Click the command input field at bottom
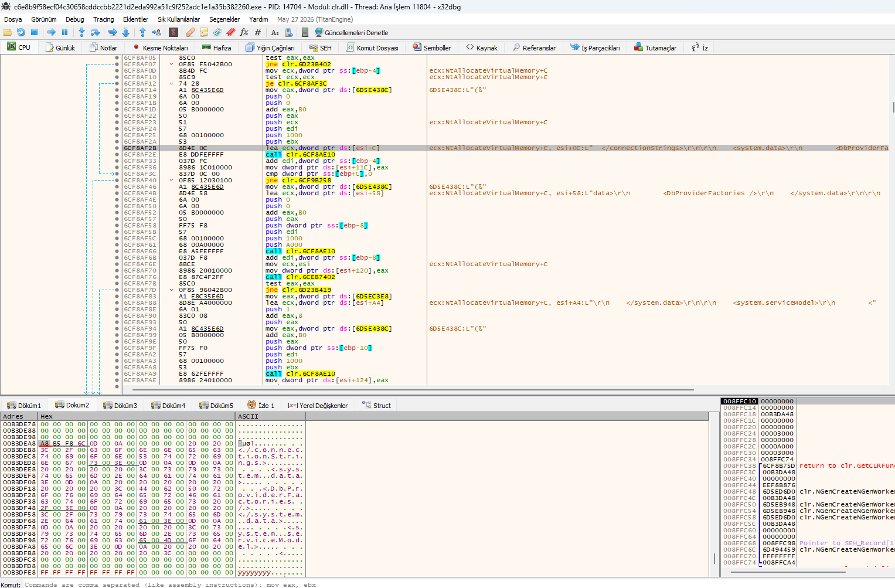This screenshot has width=895, height=588. pyautogui.click(x=457, y=584)
